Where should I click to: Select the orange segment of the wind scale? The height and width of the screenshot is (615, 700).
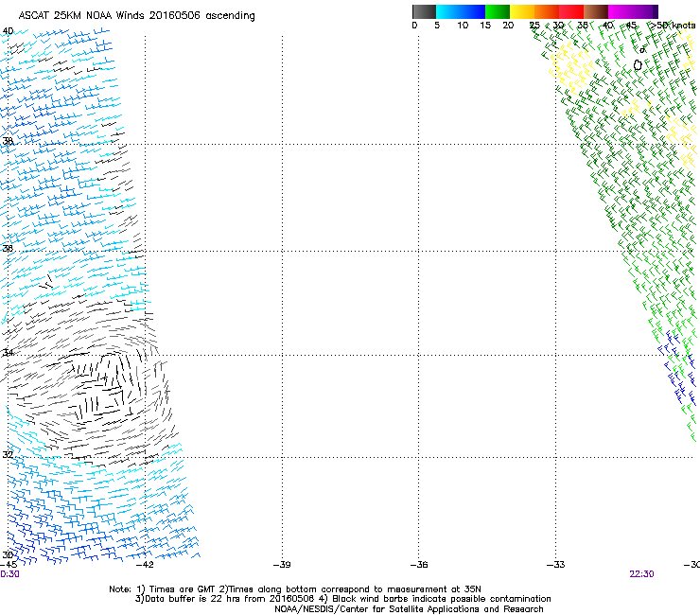547,11
